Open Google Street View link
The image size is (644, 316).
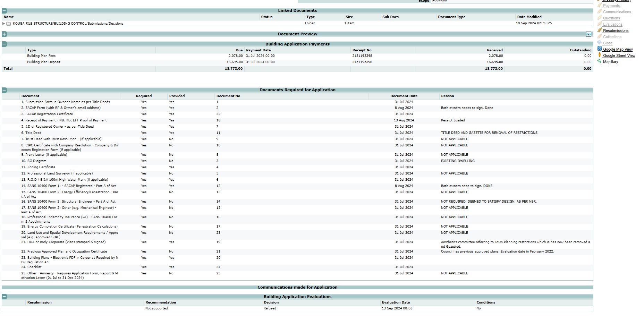(619, 55)
